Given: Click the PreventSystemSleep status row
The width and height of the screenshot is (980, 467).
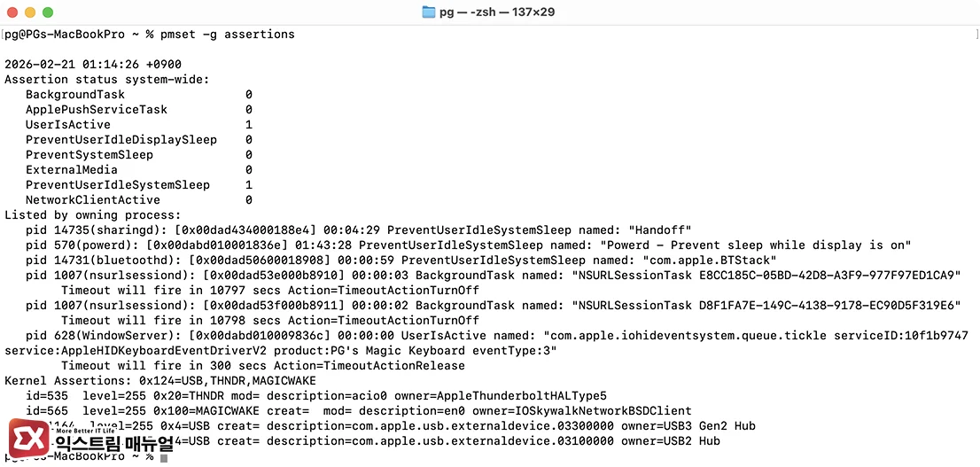Looking at the screenshot, I should point(138,154).
